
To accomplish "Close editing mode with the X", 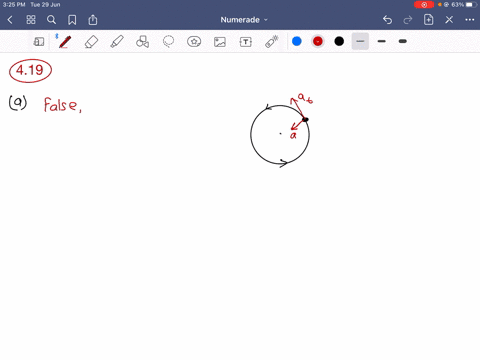I will point(449,20).
